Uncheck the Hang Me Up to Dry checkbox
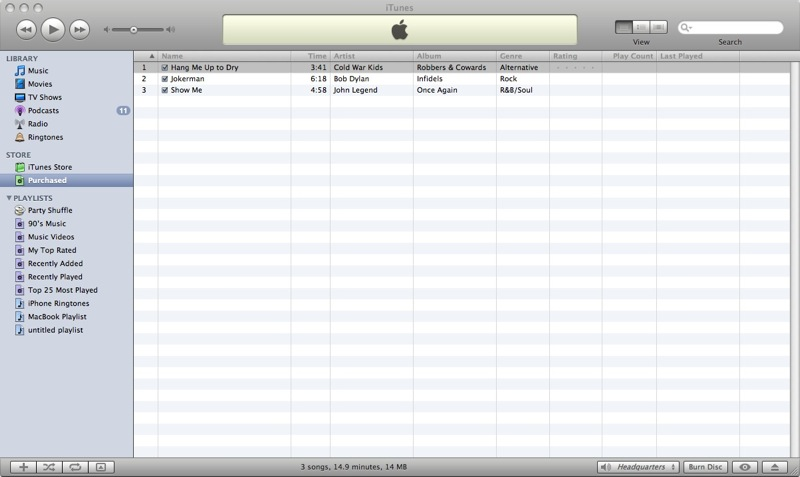The width and height of the screenshot is (800, 477). pyautogui.click(x=165, y=67)
